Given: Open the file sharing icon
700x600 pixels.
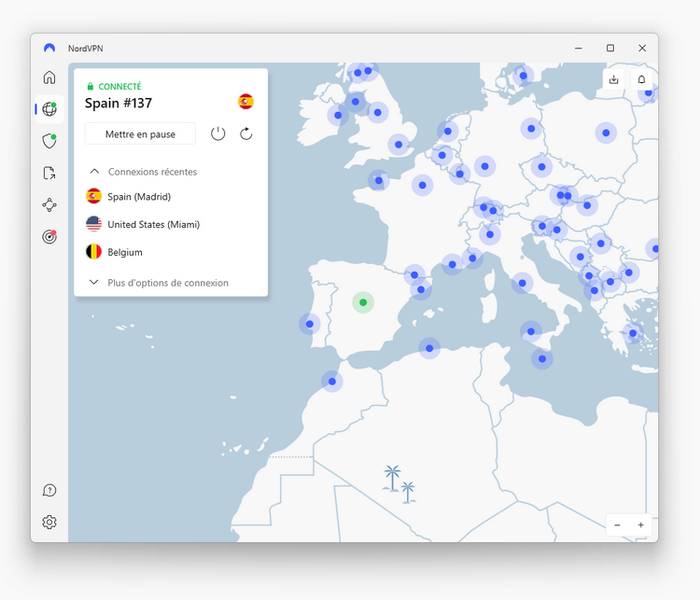Looking at the screenshot, I should (x=49, y=173).
